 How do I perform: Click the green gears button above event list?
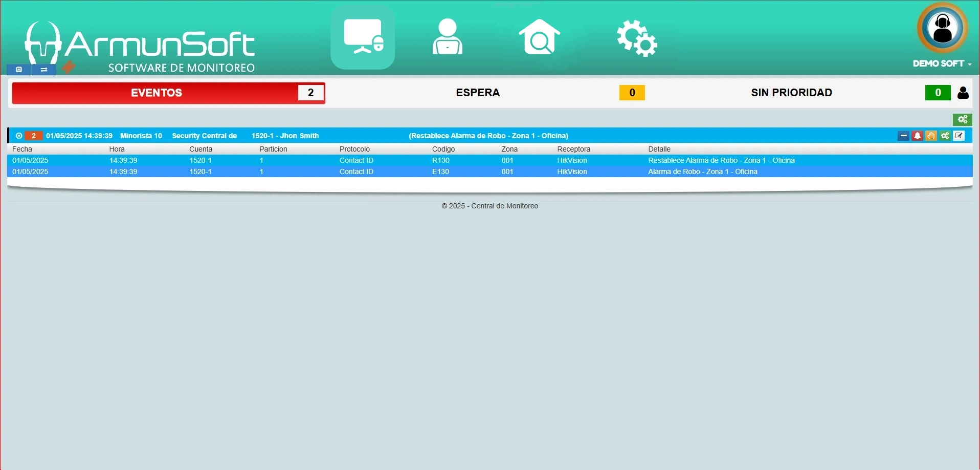[962, 119]
